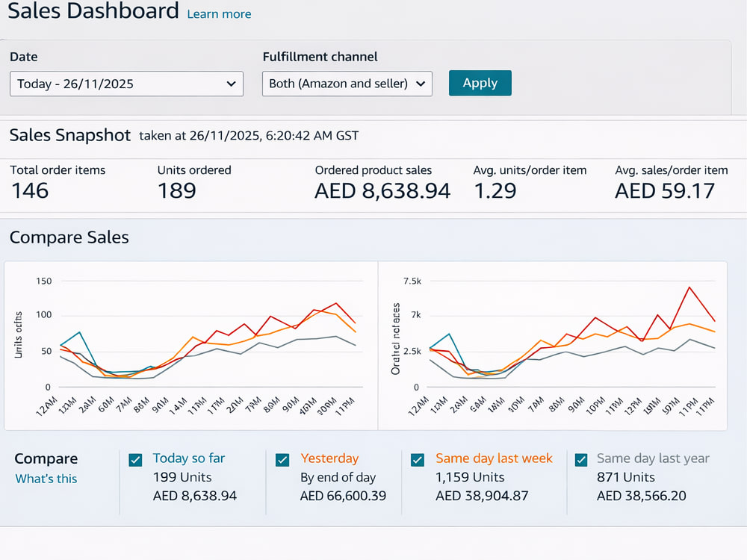Disable the Same day last year checkbox
This screenshot has height=560, width=747.
coord(580,460)
